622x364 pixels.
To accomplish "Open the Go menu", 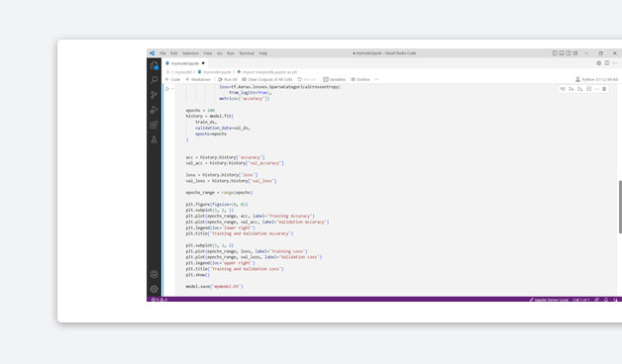I will (x=219, y=53).
